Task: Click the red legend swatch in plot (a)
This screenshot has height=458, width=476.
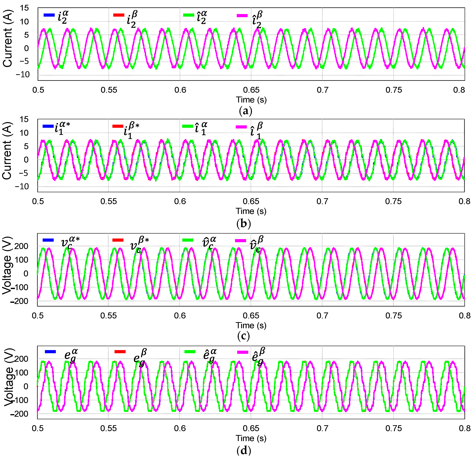Action: [119, 15]
